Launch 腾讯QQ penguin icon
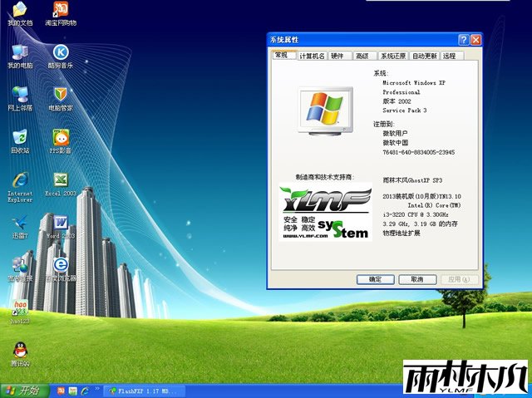This screenshot has width=532, height=398. (x=20, y=351)
